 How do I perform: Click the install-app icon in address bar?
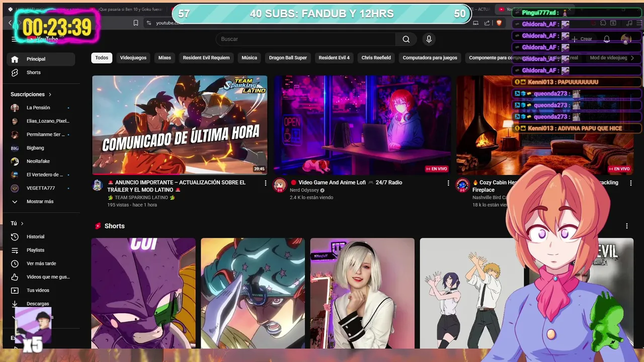(x=476, y=23)
